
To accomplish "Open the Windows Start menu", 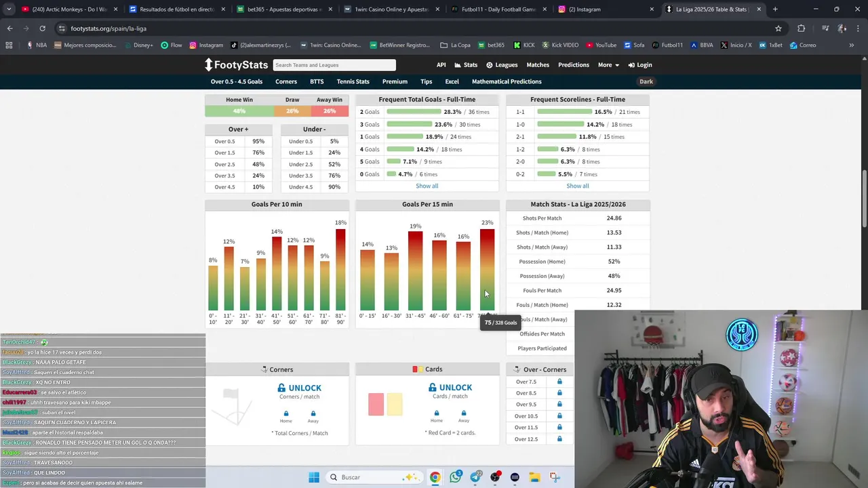I will tap(314, 477).
